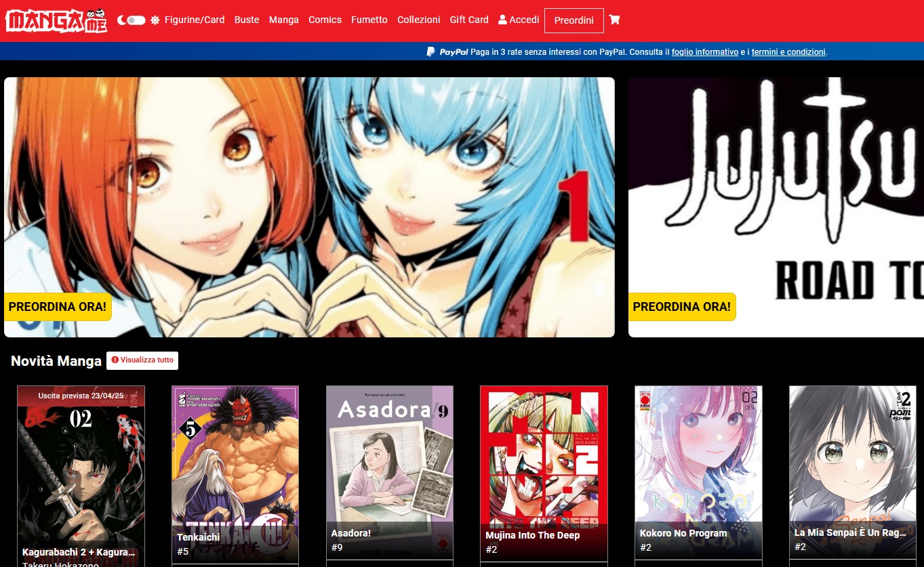Open the Collezioni menu
924x567 pixels.
419,20
